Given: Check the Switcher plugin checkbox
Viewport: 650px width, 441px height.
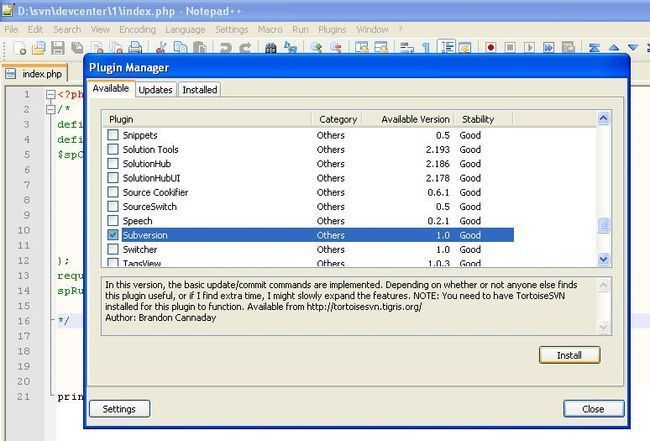Looking at the screenshot, I should pos(113,249).
